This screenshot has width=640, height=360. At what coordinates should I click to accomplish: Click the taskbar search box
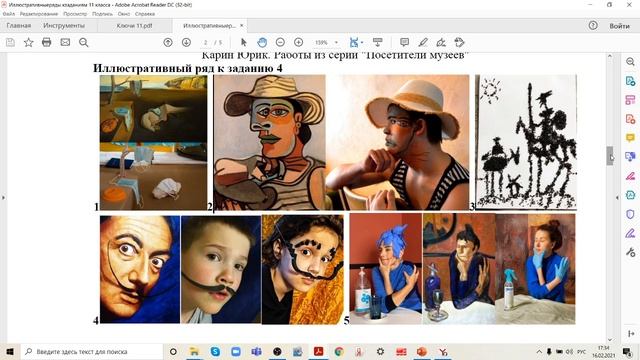click(x=91, y=351)
